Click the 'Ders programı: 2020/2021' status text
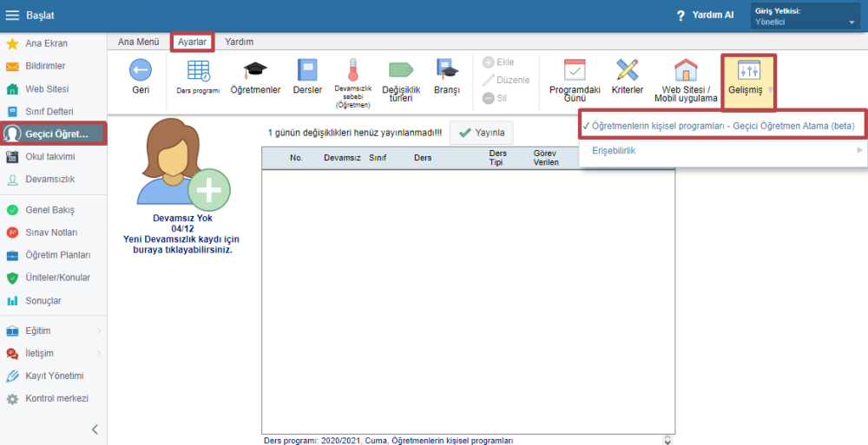 pyautogui.click(x=312, y=441)
